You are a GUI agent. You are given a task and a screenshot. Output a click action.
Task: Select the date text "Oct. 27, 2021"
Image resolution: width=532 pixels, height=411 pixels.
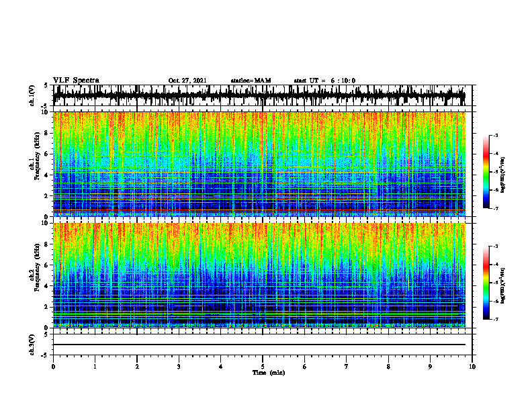tap(187, 81)
